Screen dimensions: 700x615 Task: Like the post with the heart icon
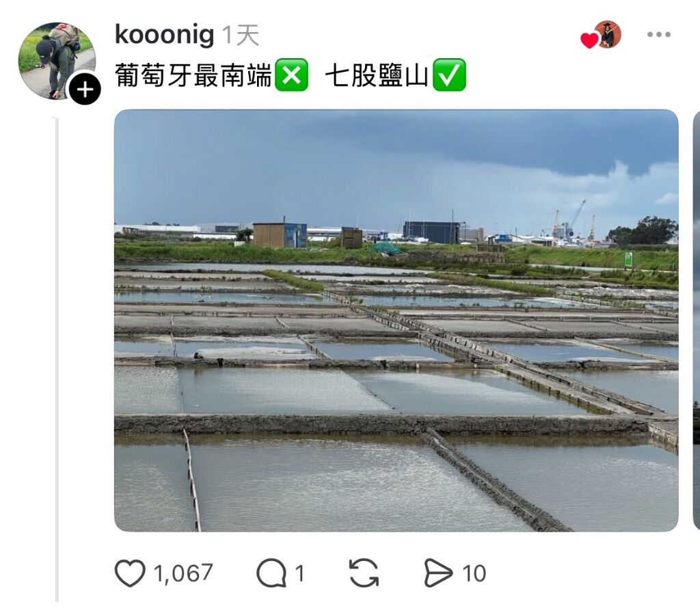pos(130,573)
